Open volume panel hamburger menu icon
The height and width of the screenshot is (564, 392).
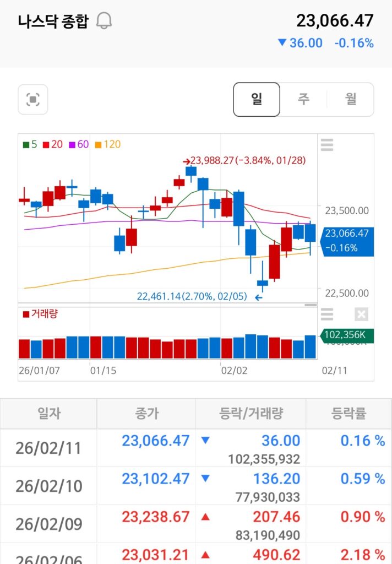327,314
